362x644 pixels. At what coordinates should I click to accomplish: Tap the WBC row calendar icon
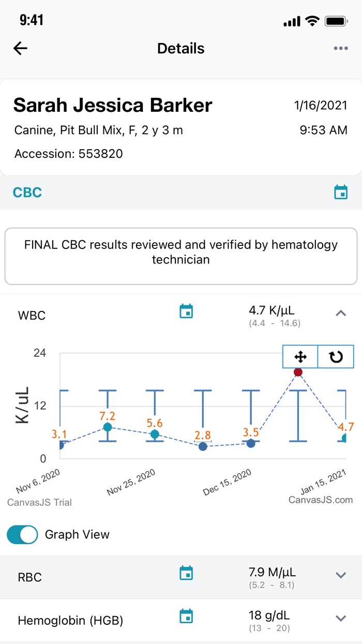point(186,312)
